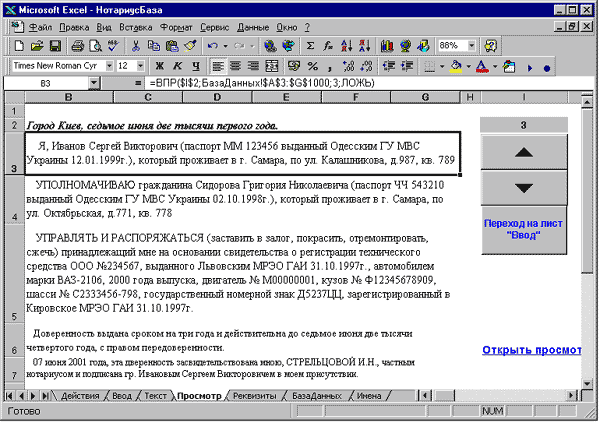Open the Вставка menu
The height and width of the screenshot is (423, 600).
135,28
